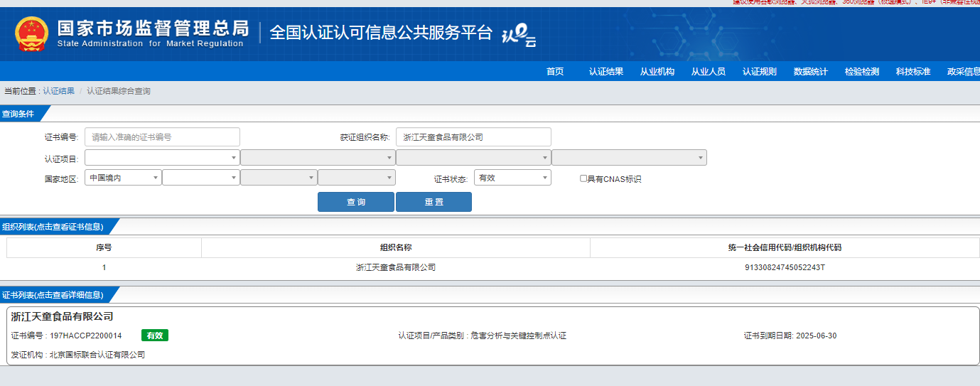Click certificate number 197HACCP2200014

pos(86,336)
